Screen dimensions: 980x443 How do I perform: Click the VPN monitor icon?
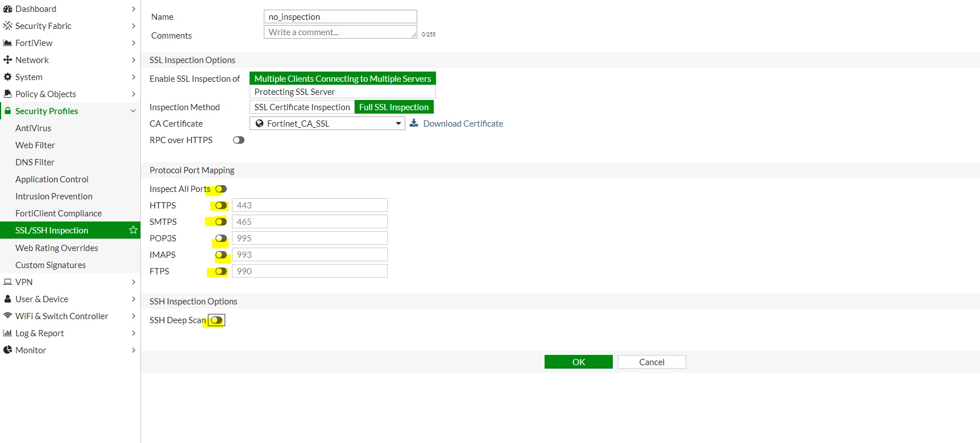point(7,282)
